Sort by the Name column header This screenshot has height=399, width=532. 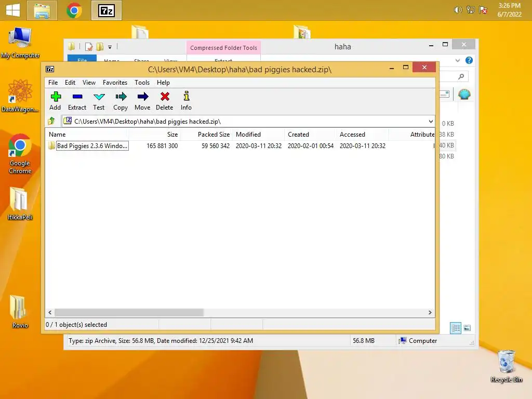tap(87, 135)
